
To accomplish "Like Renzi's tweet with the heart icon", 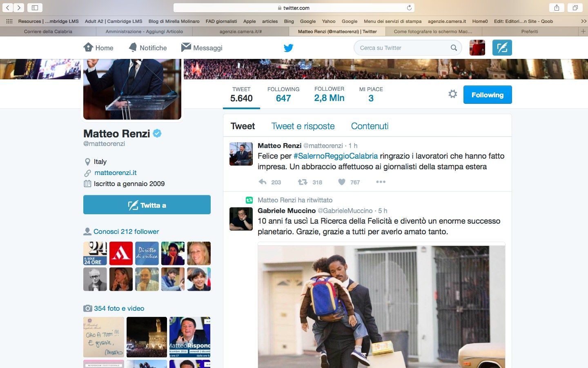I will pos(342,182).
